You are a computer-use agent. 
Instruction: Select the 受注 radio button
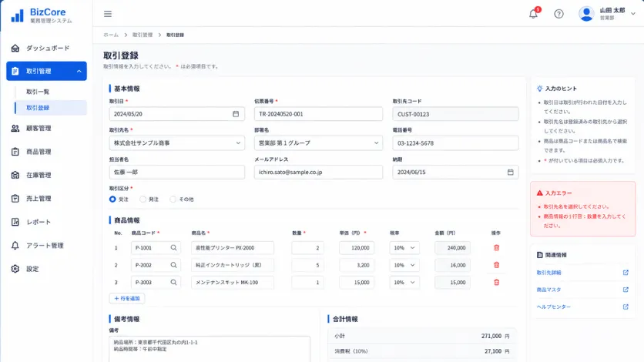(112, 199)
